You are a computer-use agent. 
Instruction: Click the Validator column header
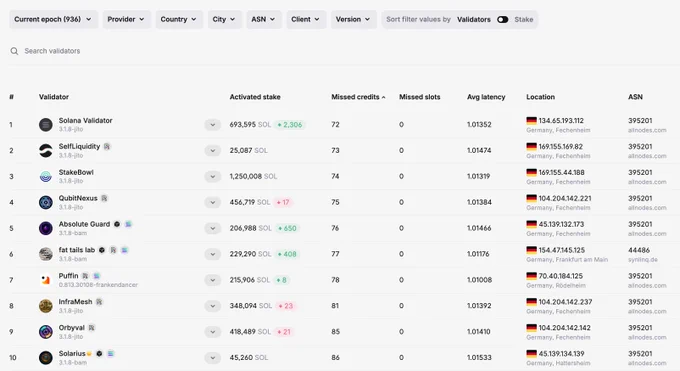(54, 97)
